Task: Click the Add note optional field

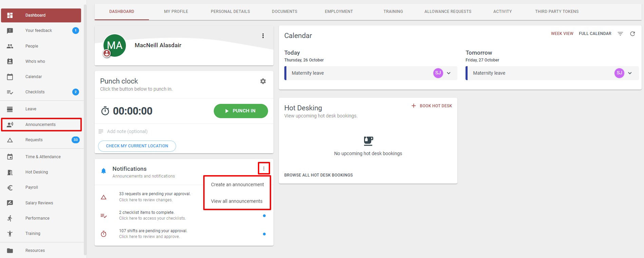Action: click(x=184, y=131)
